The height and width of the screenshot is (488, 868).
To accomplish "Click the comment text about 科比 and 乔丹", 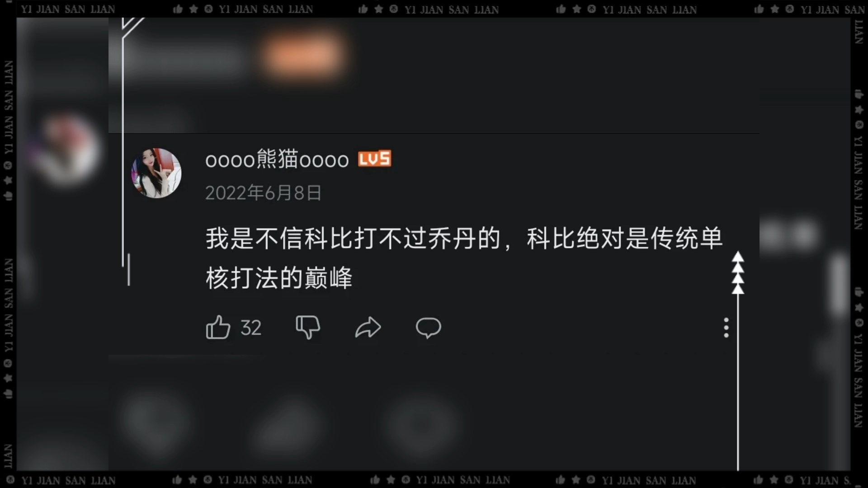I will 464,258.
